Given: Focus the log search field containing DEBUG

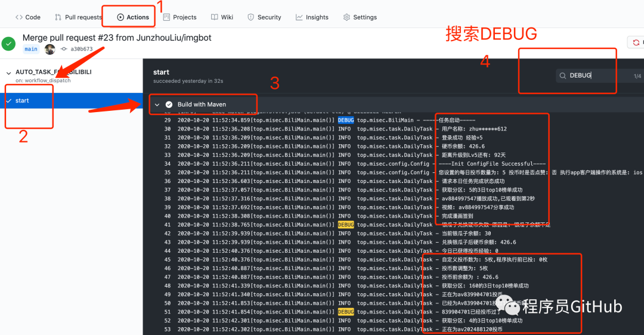Looking at the screenshot, I should (600, 76).
